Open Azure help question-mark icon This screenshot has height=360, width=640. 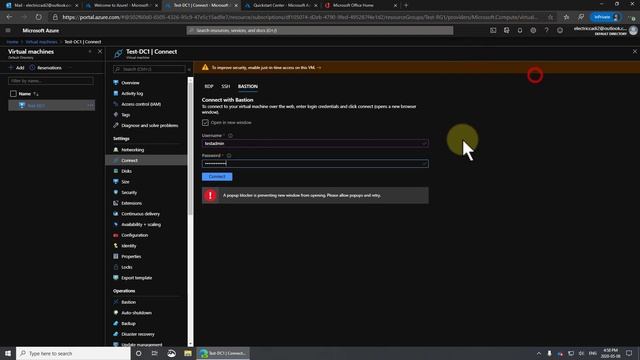547,31
